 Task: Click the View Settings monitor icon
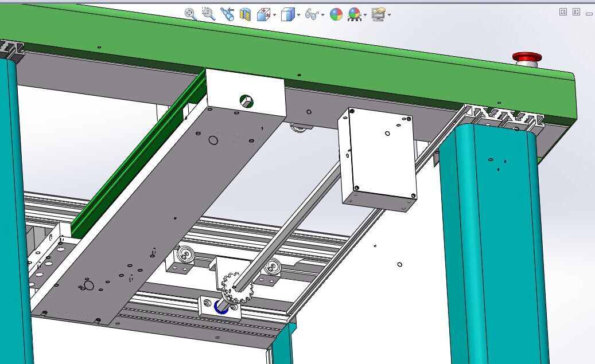click(379, 14)
